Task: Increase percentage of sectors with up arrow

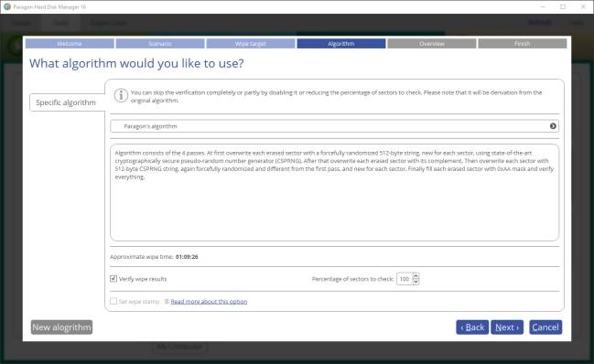Action: point(416,276)
